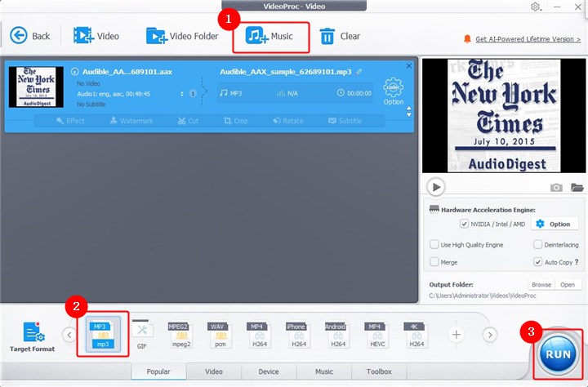
Task: Select the MPEG2 format preset
Action: pyautogui.click(x=180, y=335)
